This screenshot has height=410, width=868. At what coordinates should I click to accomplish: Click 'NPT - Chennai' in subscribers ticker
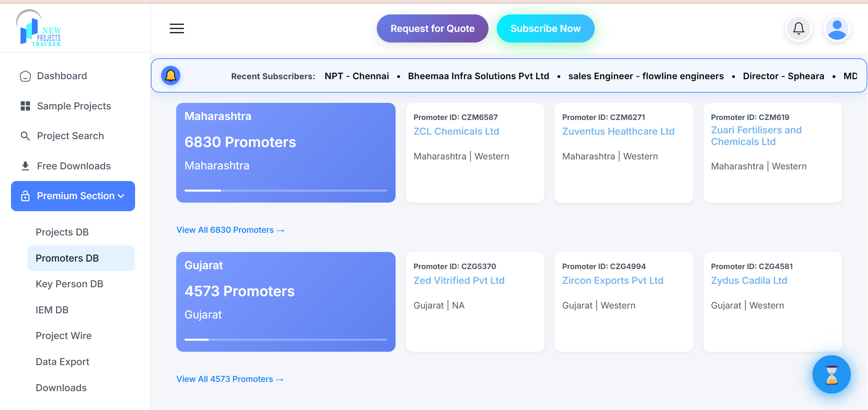pyautogui.click(x=357, y=76)
